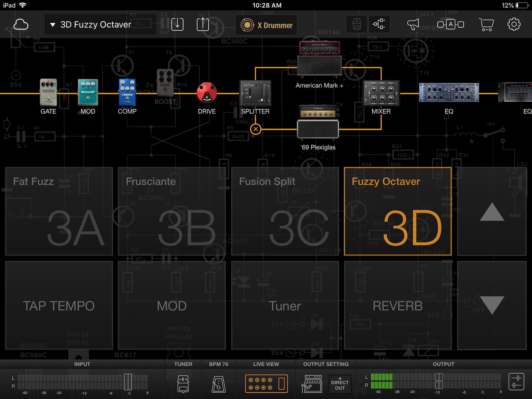Tap the share preset upload icon

tap(203, 24)
